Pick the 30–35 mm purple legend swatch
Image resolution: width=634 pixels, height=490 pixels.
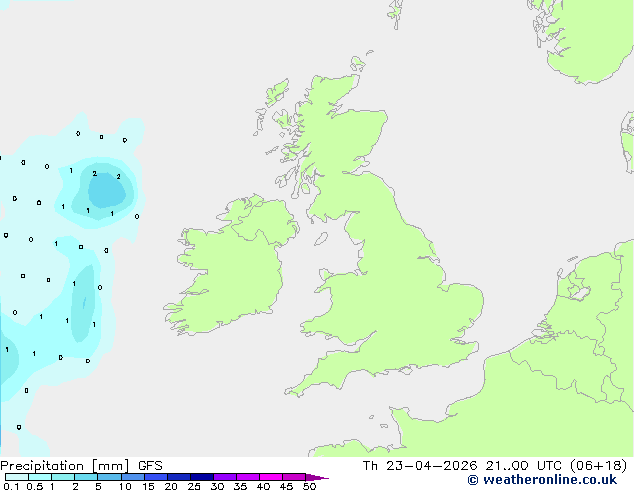[225, 477]
